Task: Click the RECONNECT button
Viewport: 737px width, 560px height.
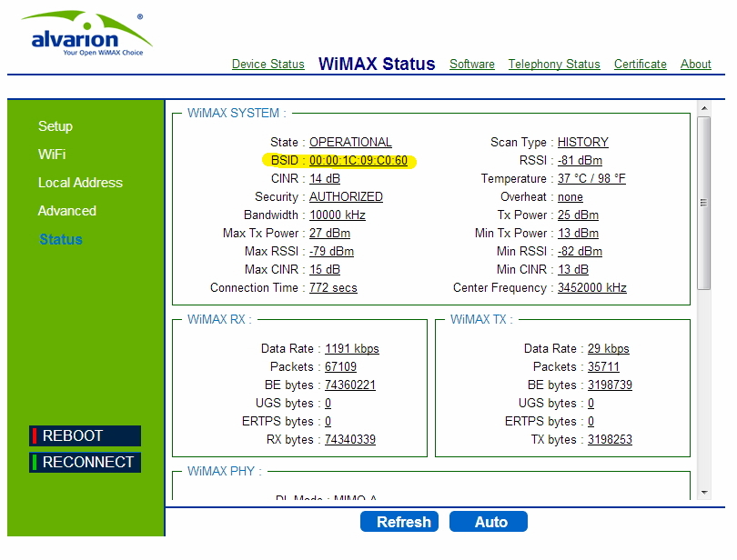Action: pos(86,463)
